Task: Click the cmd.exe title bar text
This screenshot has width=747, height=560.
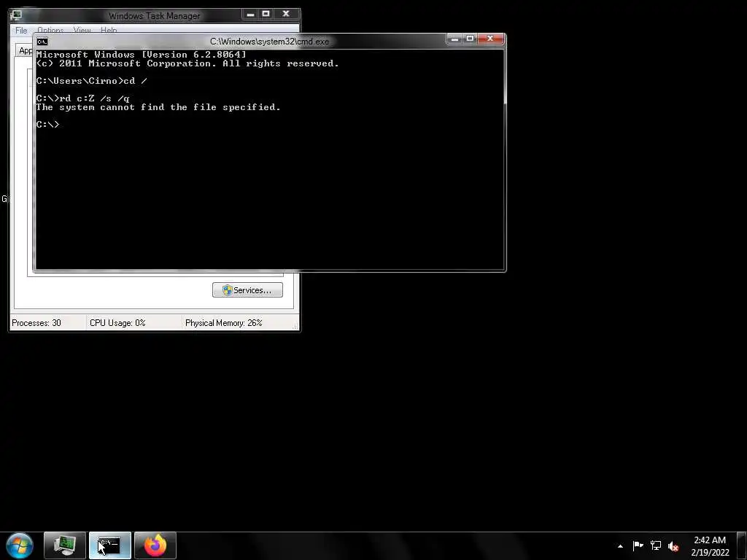Action: (270, 42)
